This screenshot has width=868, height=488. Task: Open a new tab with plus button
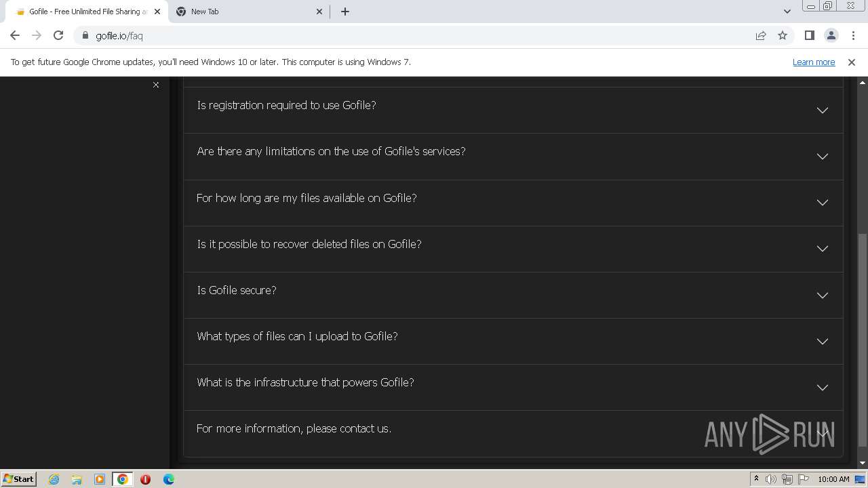(345, 12)
